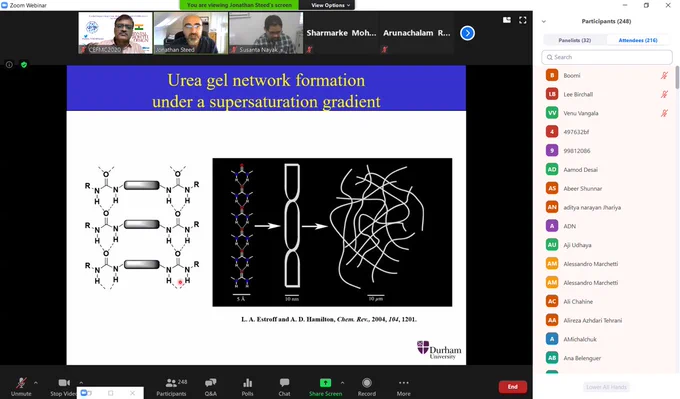Image resolution: width=680 pixels, height=399 pixels.
Task: Start recording with the Record button
Action: pyautogui.click(x=367, y=387)
